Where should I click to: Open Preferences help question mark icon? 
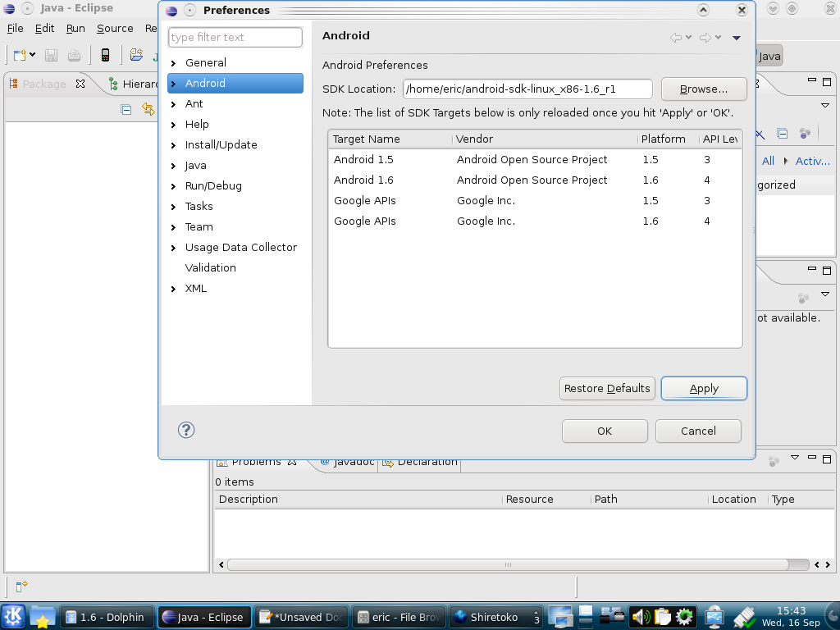(186, 430)
